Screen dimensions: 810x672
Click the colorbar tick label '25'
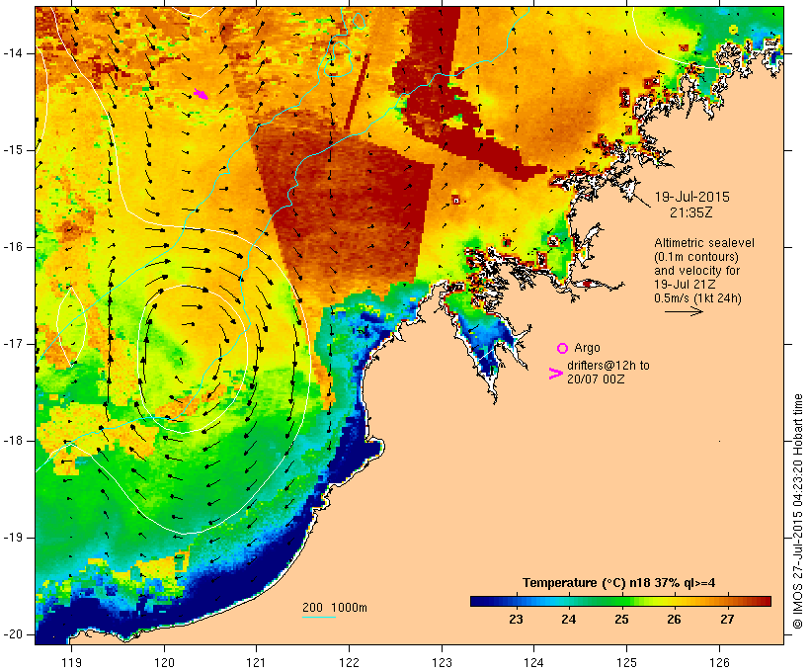[x=621, y=620]
